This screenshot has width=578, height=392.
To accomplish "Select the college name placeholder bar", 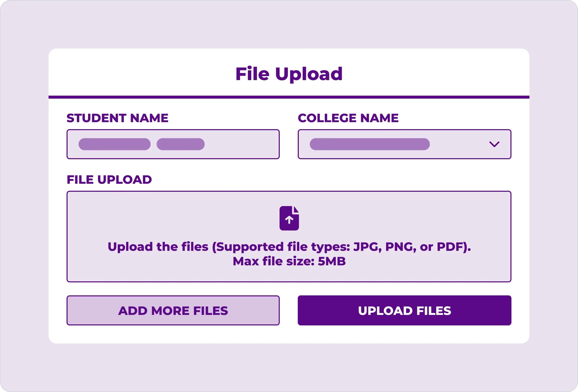I will 370,144.
